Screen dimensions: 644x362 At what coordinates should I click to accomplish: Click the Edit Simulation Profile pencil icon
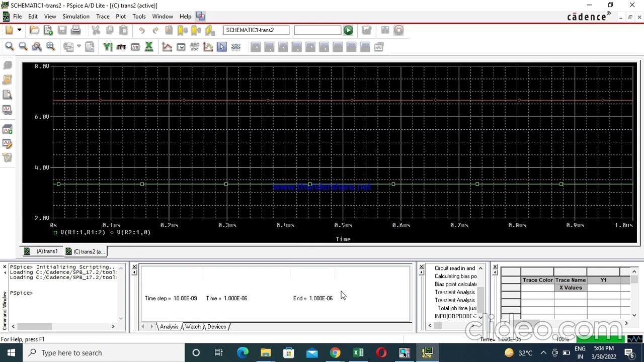7,144
